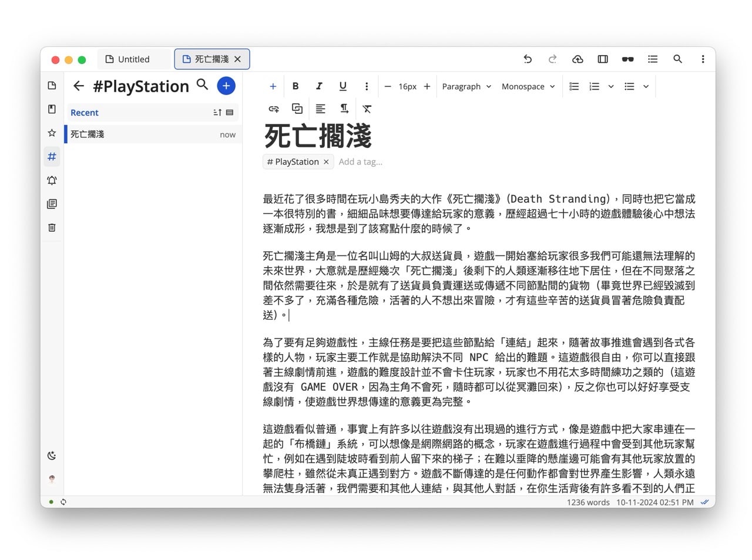The image size is (752, 560).
Task: Click the green login status dot
Action: click(x=51, y=502)
